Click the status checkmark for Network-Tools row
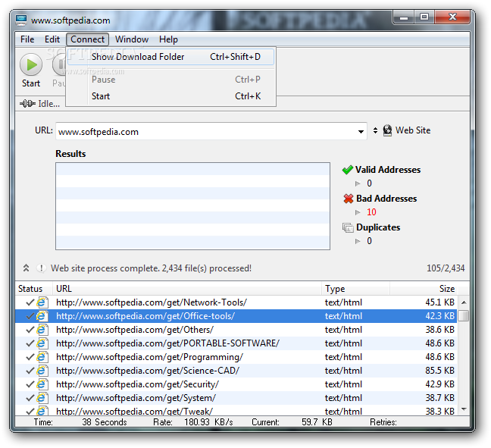 [30, 302]
